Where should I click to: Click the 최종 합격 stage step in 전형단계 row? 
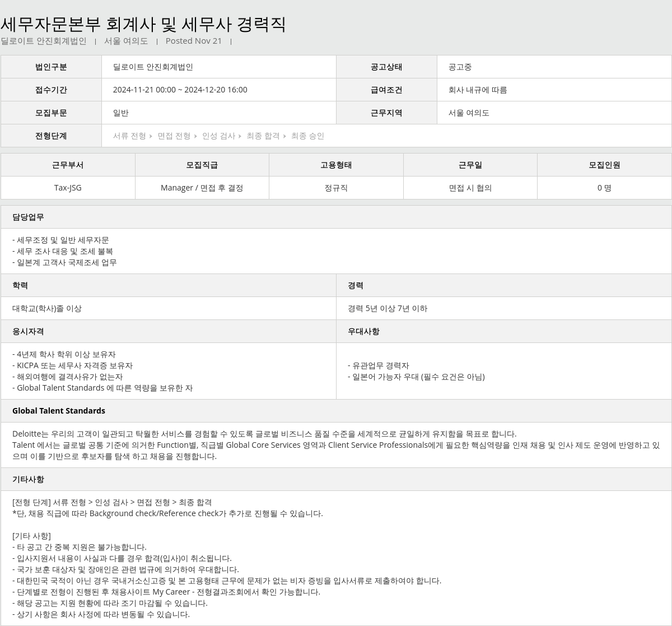(x=263, y=136)
